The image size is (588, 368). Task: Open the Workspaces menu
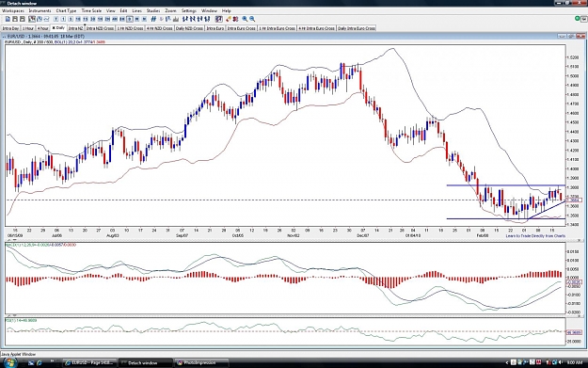(13, 11)
